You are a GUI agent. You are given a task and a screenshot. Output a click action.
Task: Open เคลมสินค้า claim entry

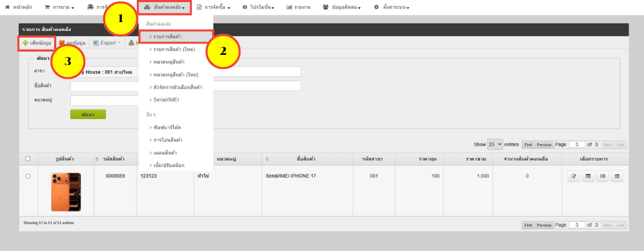pos(163,153)
